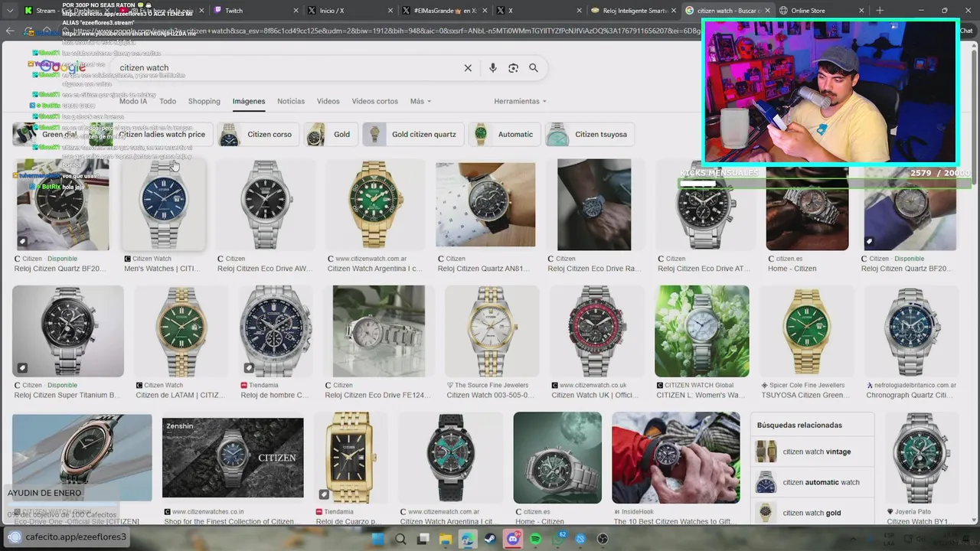The height and width of the screenshot is (551, 980).
Task: Open related search citizen automatic watch
Action: tap(813, 482)
